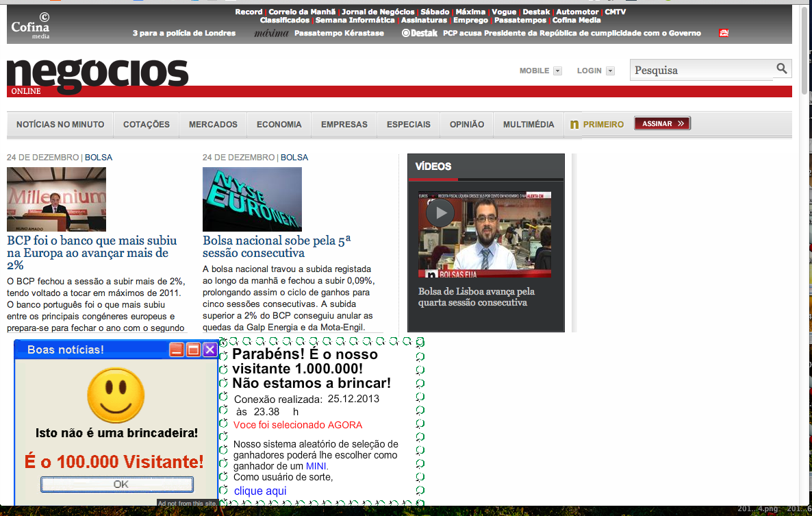This screenshot has width=812, height=516.
Task: Open BOLSA tag of Bolsa nacional article
Action: (x=294, y=158)
